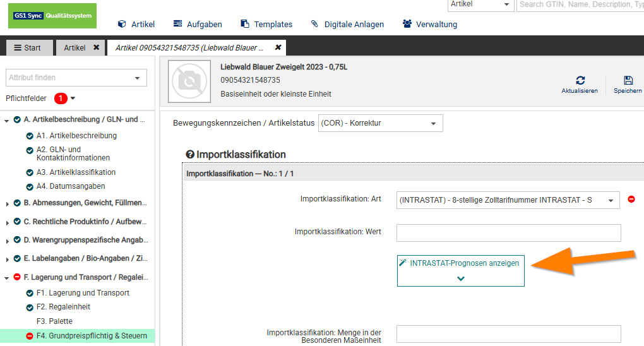Click the green check icon beside F2. Regaleinheit
This screenshot has height=346, width=644.
(x=30, y=307)
